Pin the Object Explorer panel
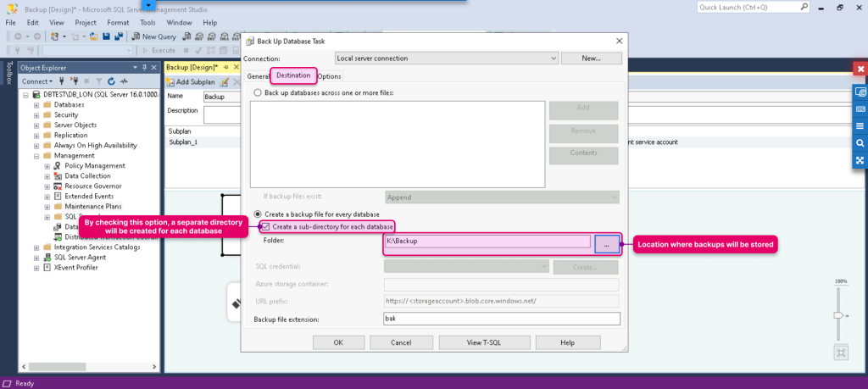The height and width of the screenshot is (389, 868). pos(144,68)
